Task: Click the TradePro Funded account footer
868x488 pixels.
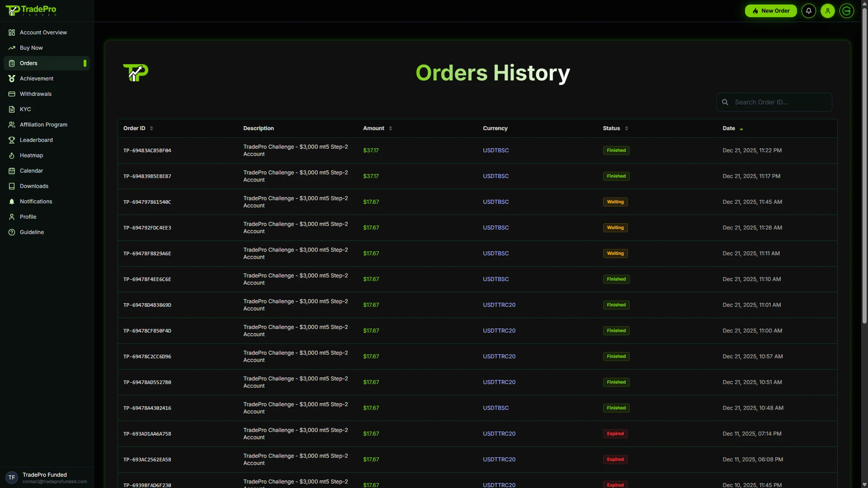Action: pos(47,478)
